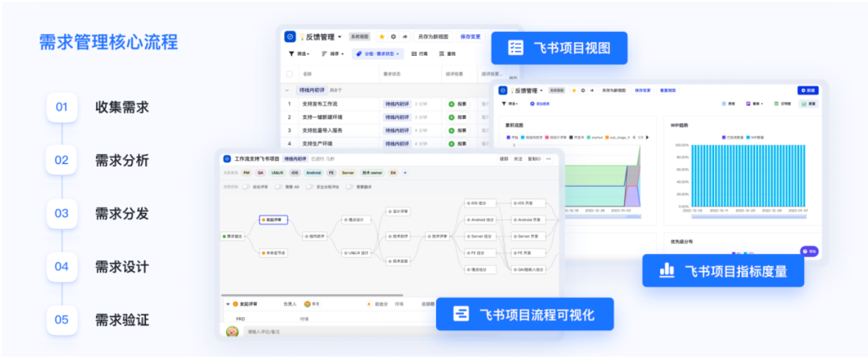Click the range slider below the WIP趋势 chart

(x=749, y=215)
